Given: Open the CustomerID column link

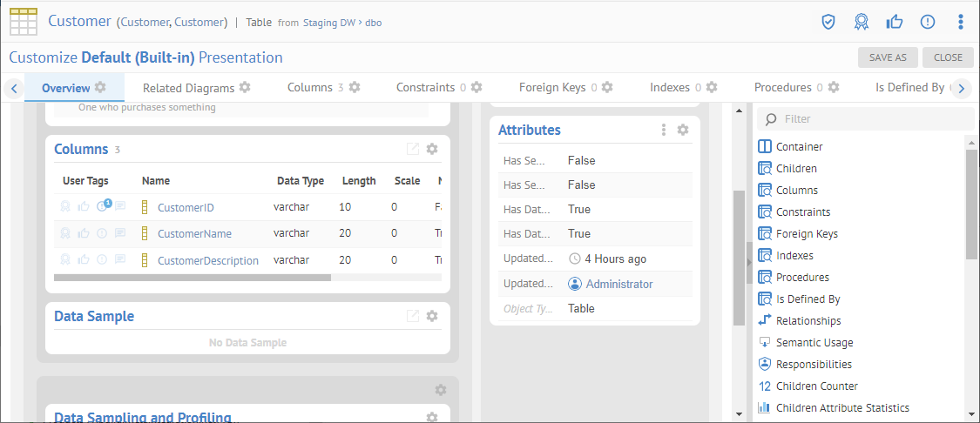Looking at the screenshot, I should pyautogui.click(x=186, y=208).
